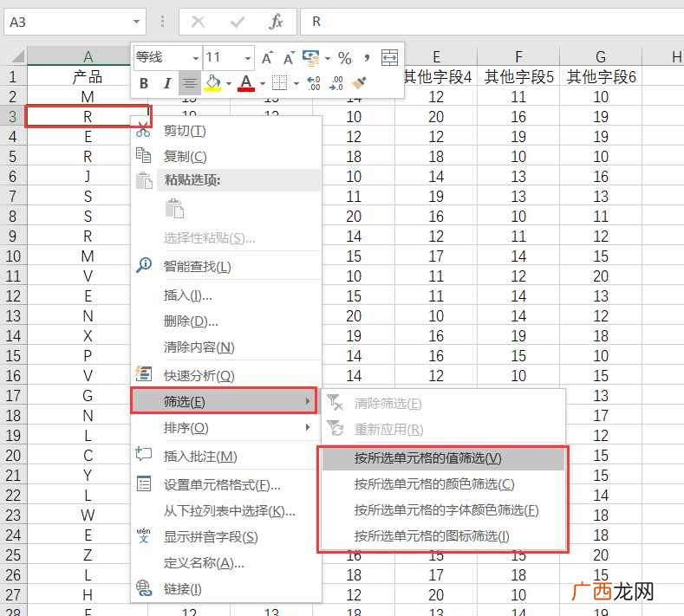This screenshot has height=616, width=684.
Task: Select 显示拼音字段(S)
Action: pyautogui.click(x=226, y=537)
